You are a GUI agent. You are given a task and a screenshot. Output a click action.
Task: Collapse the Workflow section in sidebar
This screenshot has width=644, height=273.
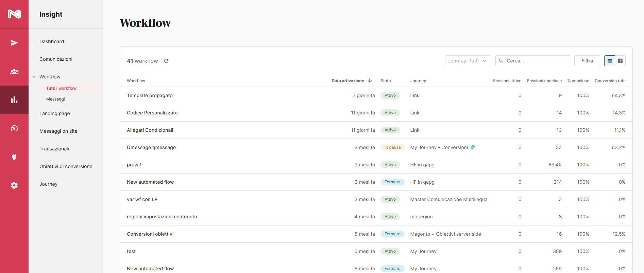34,77
